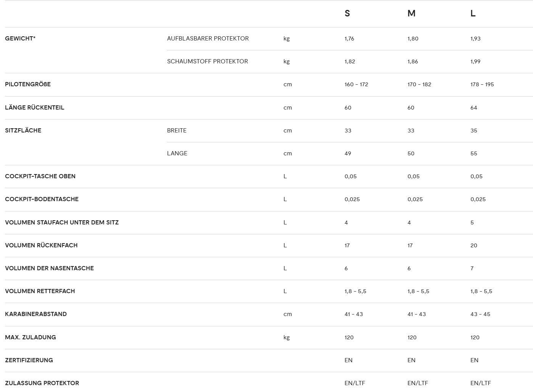Select the ZERTIFIZIERUNG row label
The image size is (533, 392).
click(29, 360)
